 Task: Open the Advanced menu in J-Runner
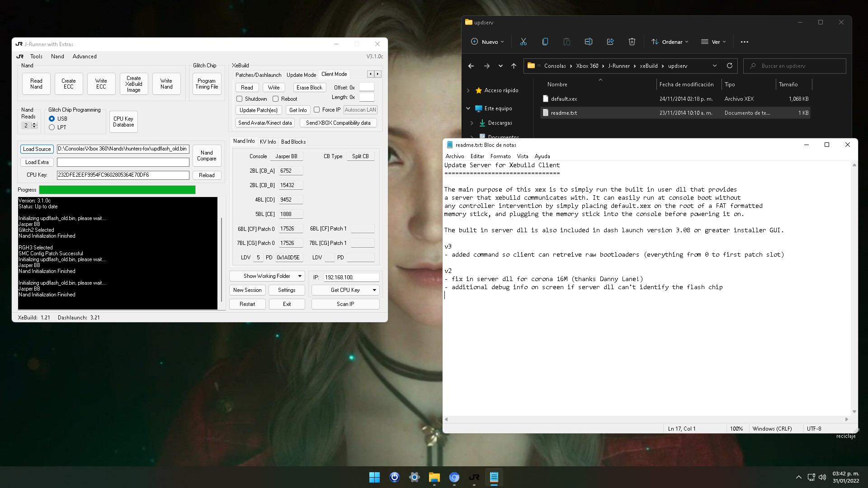point(85,56)
